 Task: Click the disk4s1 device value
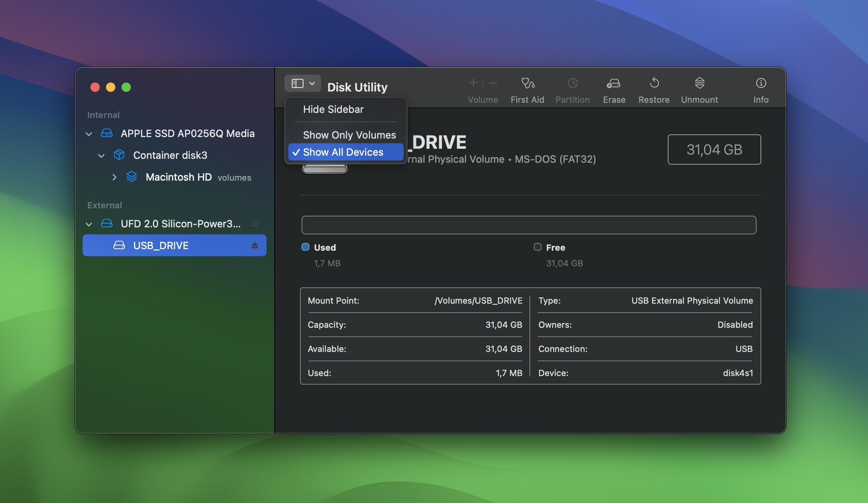[738, 373]
